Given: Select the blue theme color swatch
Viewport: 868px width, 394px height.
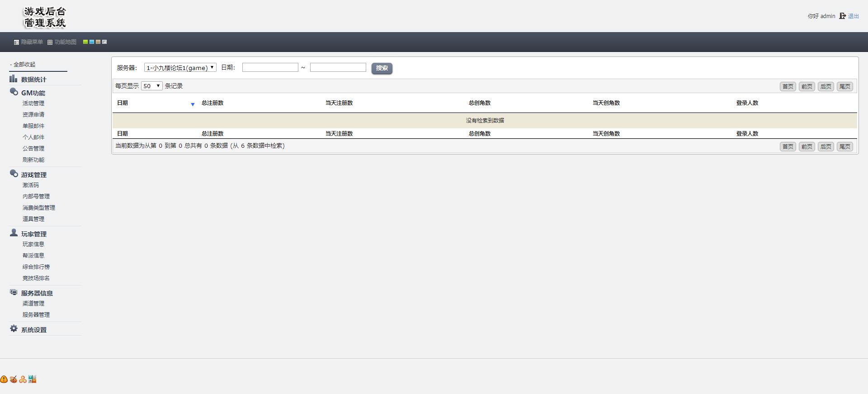Looking at the screenshot, I should point(92,42).
